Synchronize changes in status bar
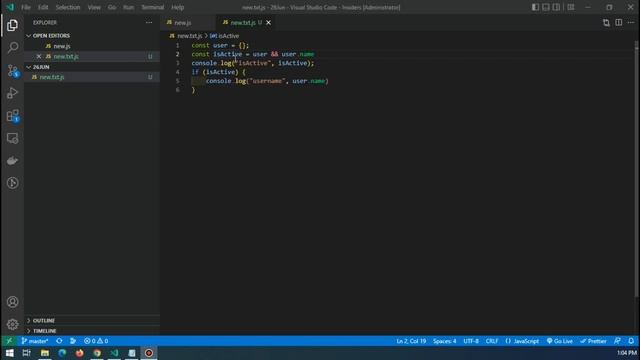640x360 pixels. tap(59, 341)
